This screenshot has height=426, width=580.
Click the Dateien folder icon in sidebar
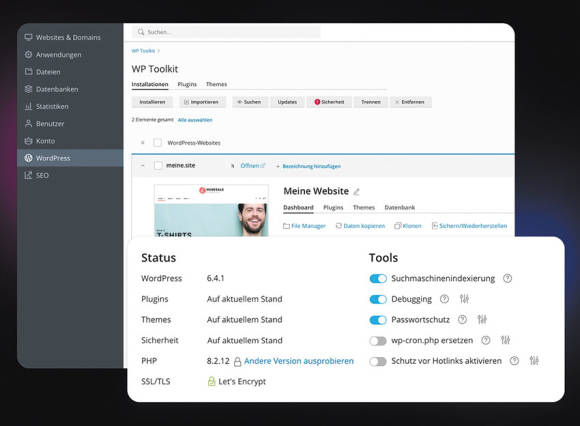click(28, 71)
